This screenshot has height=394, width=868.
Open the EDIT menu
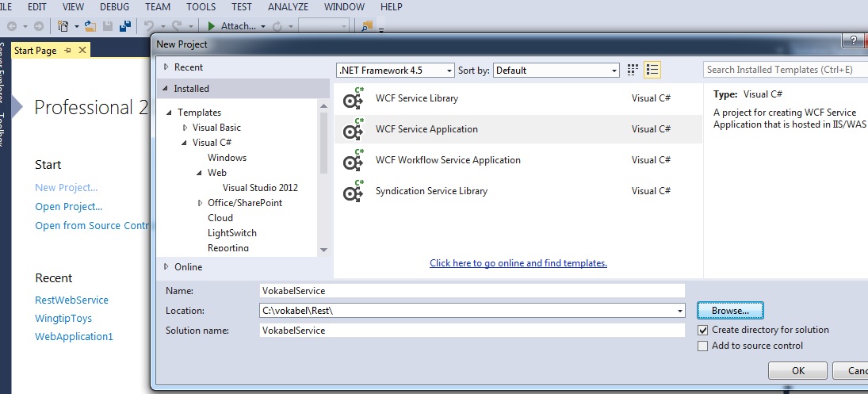coord(37,7)
